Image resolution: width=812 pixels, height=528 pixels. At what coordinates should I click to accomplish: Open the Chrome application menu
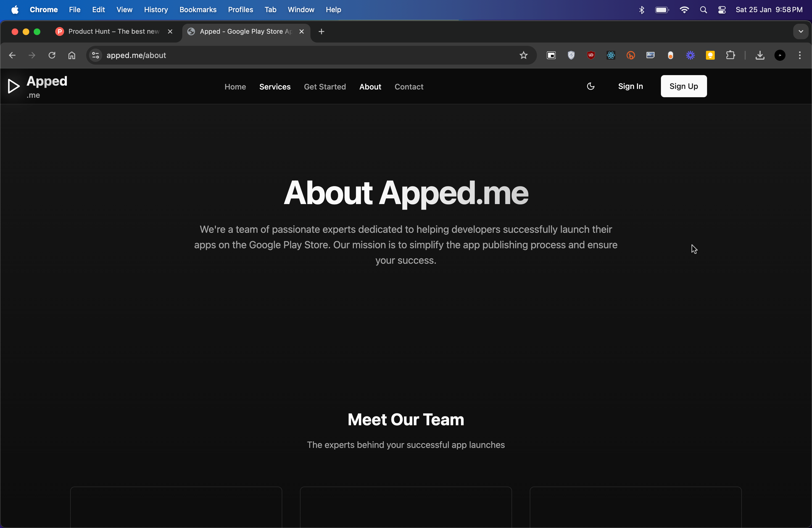(x=44, y=10)
